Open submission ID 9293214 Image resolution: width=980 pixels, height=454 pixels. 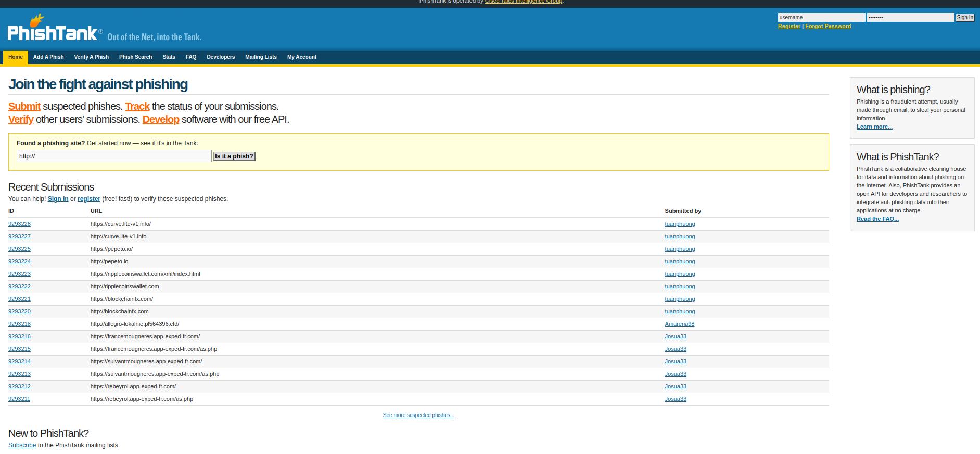[x=19, y=361]
